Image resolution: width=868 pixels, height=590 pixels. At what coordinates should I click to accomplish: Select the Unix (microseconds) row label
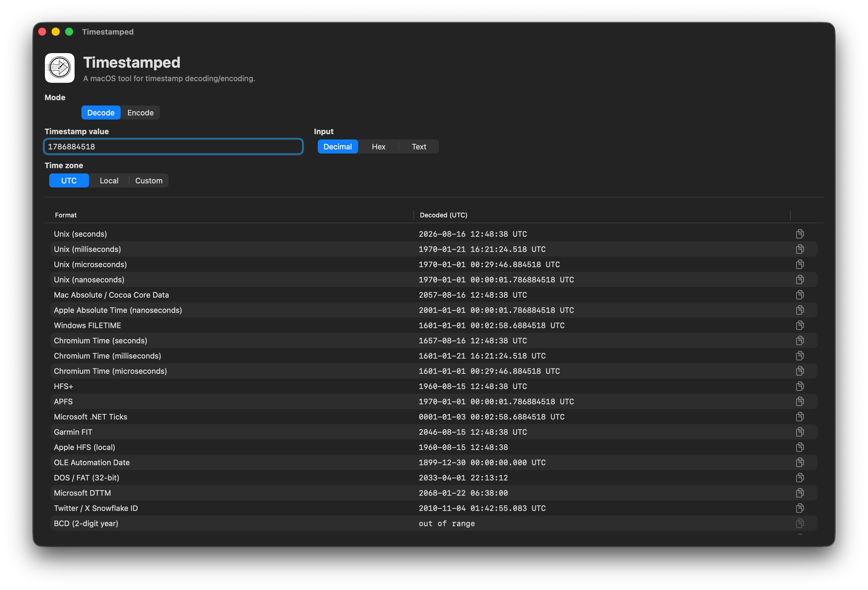click(x=90, y=265)
